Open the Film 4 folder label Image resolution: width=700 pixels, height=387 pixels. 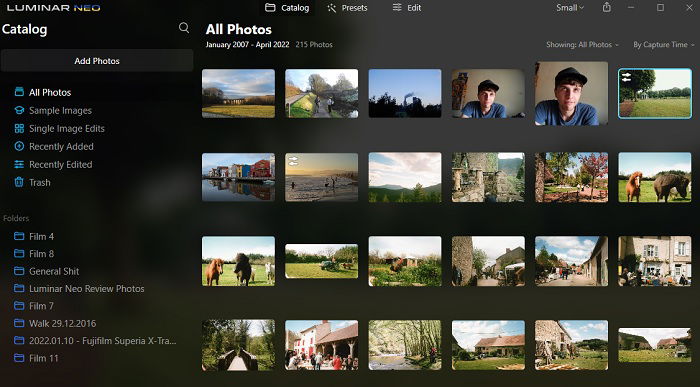tap(42, 236)
